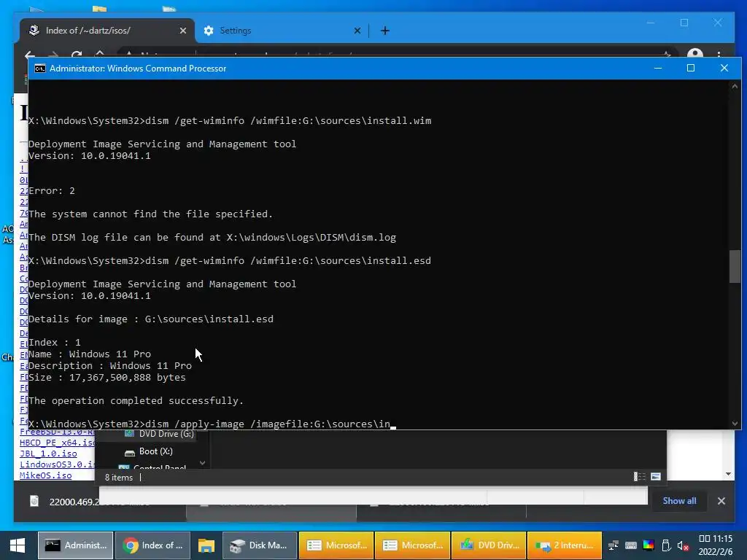
Task: Close the command prompt window
Action: (724, 68)
